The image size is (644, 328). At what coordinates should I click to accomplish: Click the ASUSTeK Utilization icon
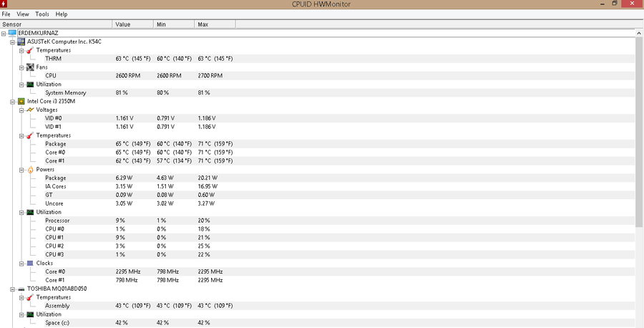pos(30,85)
